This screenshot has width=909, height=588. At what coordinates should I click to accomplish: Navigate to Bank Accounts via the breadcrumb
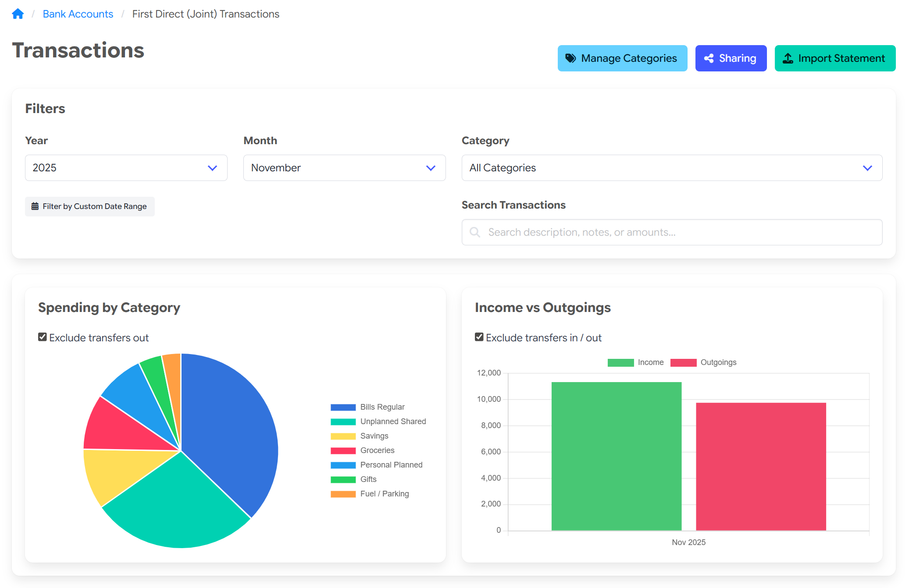tap(78, 14)
